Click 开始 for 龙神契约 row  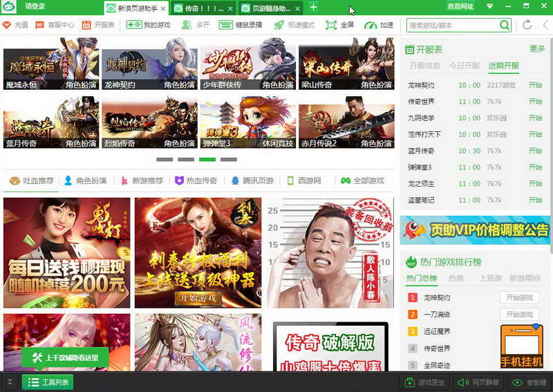coord(535,85)
